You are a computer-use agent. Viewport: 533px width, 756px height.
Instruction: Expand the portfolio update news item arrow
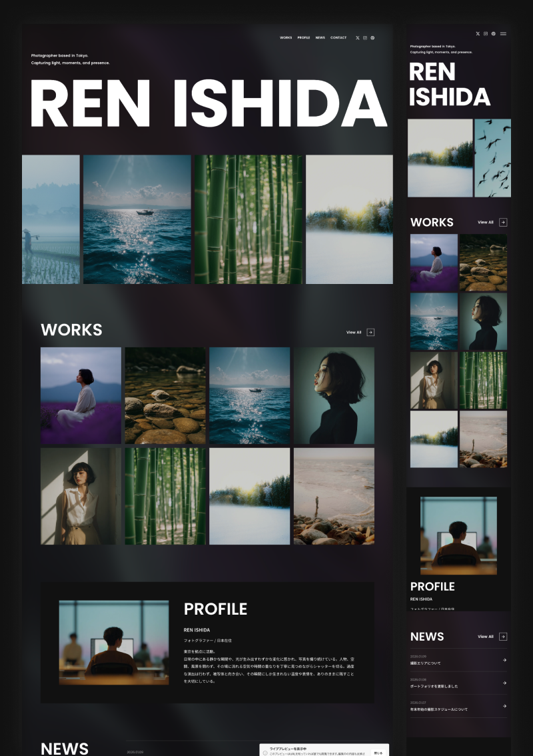(504, 683)
